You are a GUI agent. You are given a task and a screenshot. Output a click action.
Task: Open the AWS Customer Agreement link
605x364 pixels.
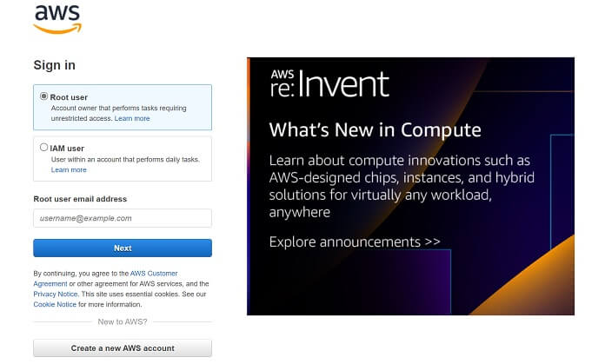pos(105,278)
